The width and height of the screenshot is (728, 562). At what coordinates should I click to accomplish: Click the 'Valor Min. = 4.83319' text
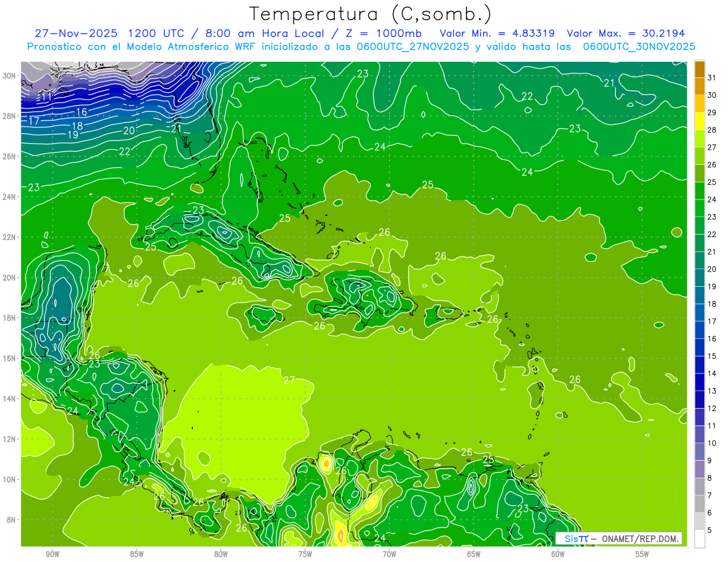497,33
